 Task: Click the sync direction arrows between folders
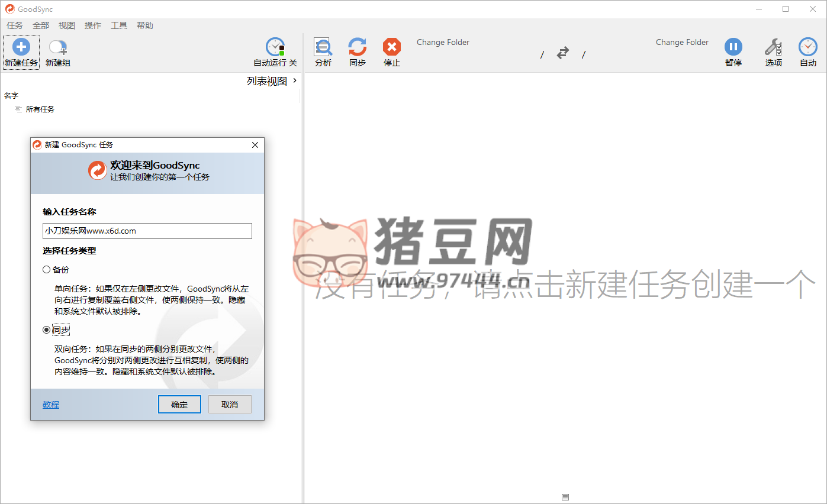click(562, 53)
